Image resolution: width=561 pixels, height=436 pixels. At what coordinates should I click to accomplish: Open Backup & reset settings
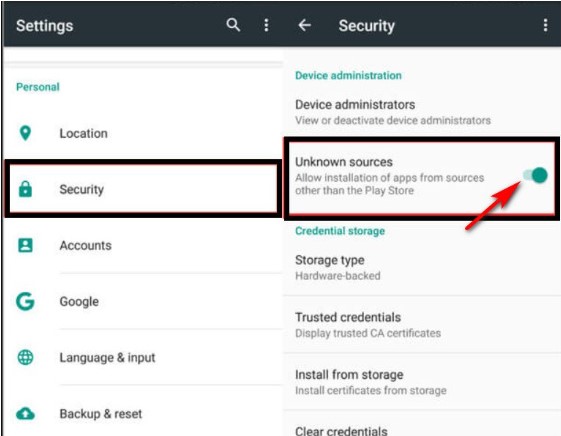[x=143, y=413]
